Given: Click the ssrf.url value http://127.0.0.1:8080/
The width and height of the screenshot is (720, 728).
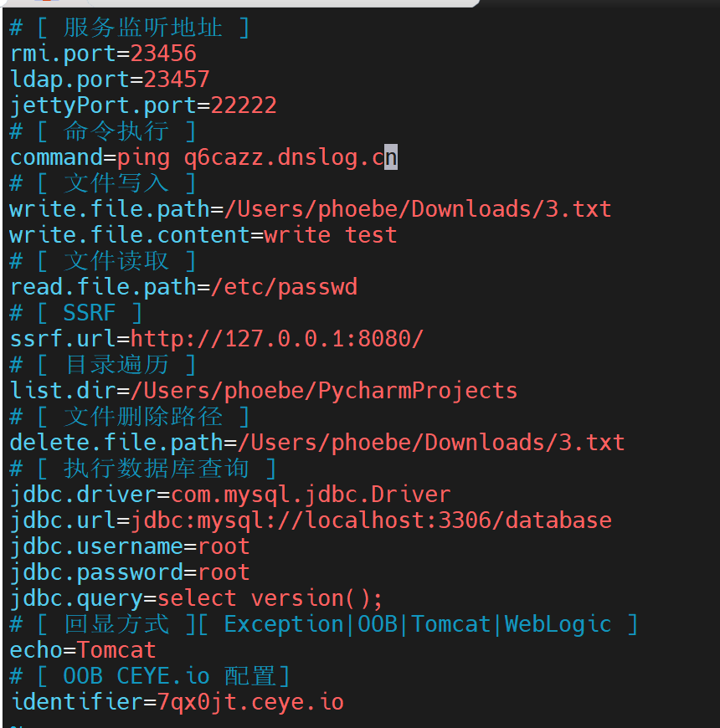Looking at the screenshot, I should coord(277,339).
